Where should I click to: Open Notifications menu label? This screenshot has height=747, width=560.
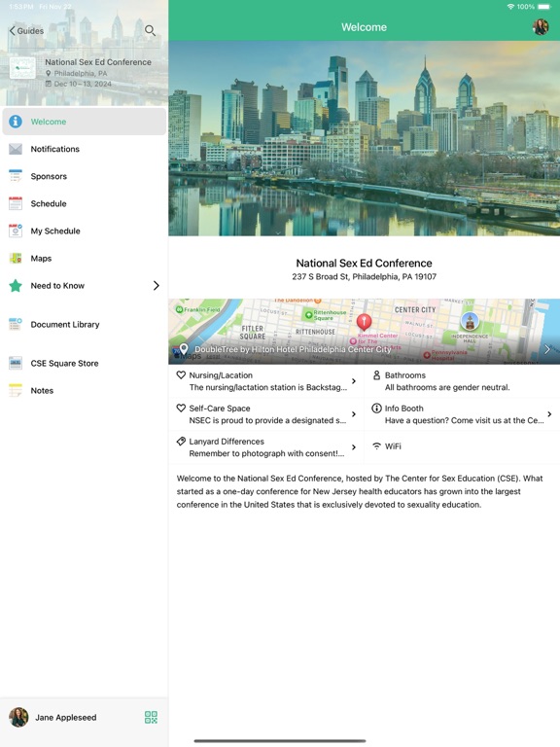(x=55, y=149)
